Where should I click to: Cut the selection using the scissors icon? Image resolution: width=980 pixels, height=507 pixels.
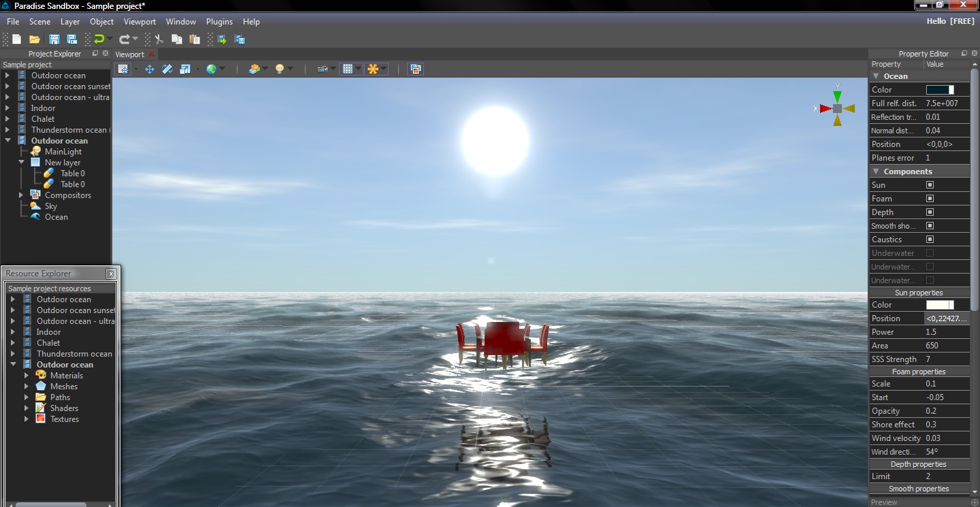(x=159, y=39)
